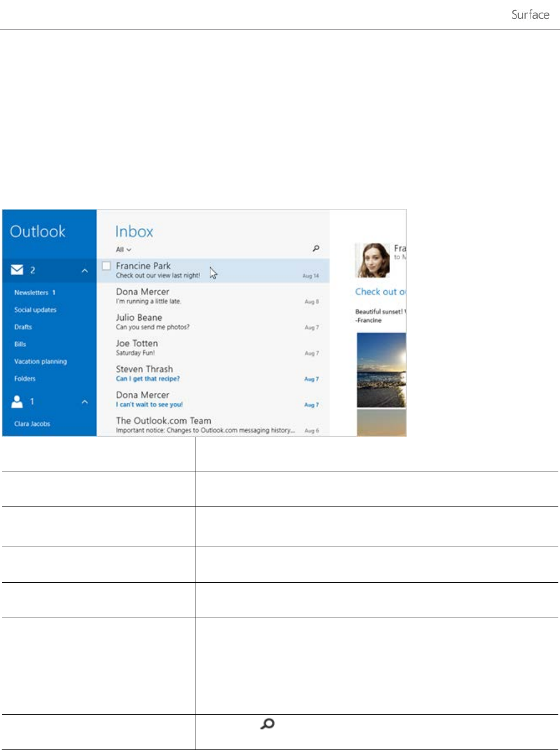Click Francine's profile photo in reading pane
560x750 pixels.
(373, 260)
